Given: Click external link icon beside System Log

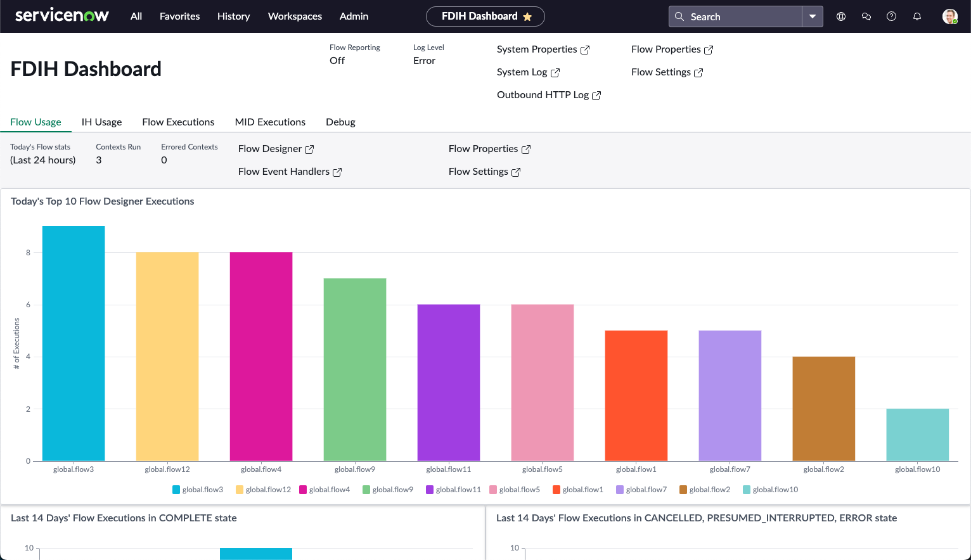Looking at the screenshot, I should coord(555,72).
